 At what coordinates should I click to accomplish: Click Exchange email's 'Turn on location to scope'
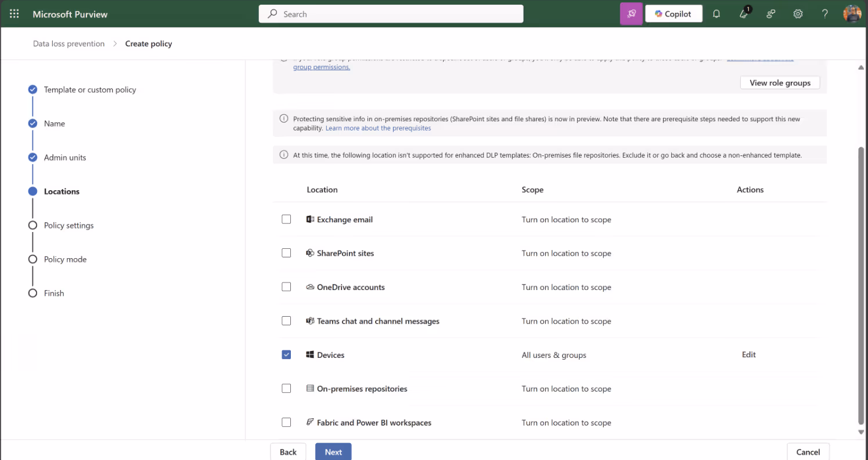coord(566,220)
